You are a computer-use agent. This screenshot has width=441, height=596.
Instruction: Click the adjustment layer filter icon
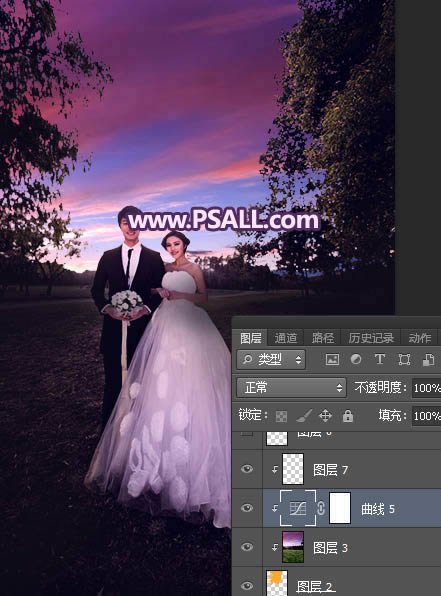click(356, 359)
